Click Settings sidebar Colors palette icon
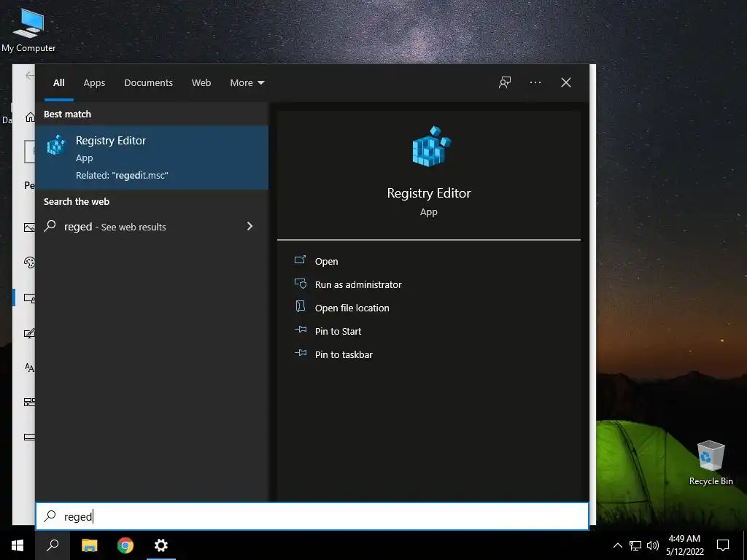747x560 pixels. click(x=29, y=262)
